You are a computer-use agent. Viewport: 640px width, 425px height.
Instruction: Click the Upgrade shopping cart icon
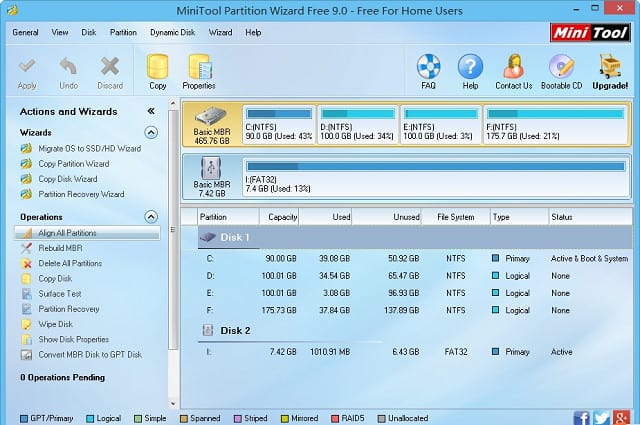(610, 66)
